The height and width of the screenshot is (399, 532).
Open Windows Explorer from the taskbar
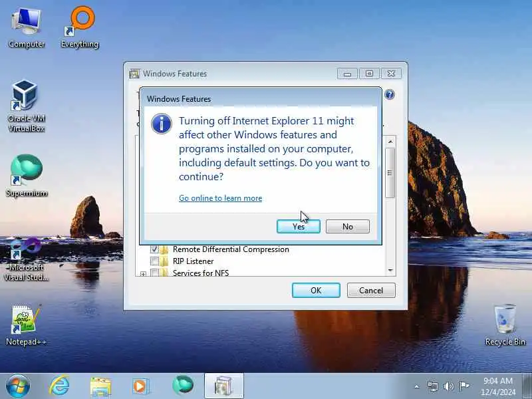point(100,386)
